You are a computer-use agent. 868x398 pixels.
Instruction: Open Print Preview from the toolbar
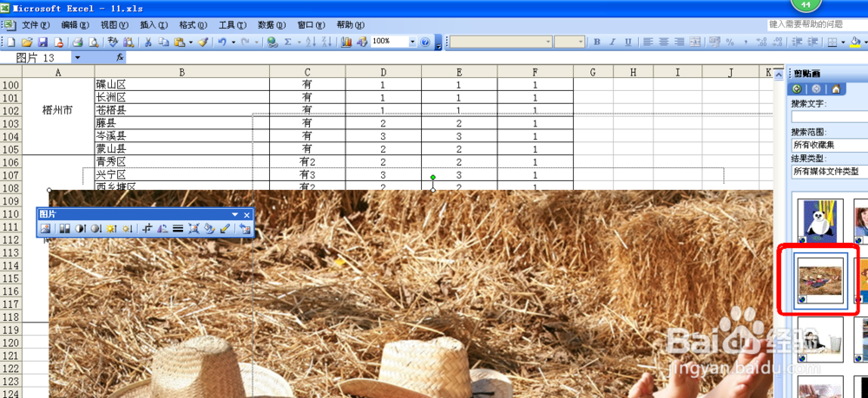(x=94, y=42)
